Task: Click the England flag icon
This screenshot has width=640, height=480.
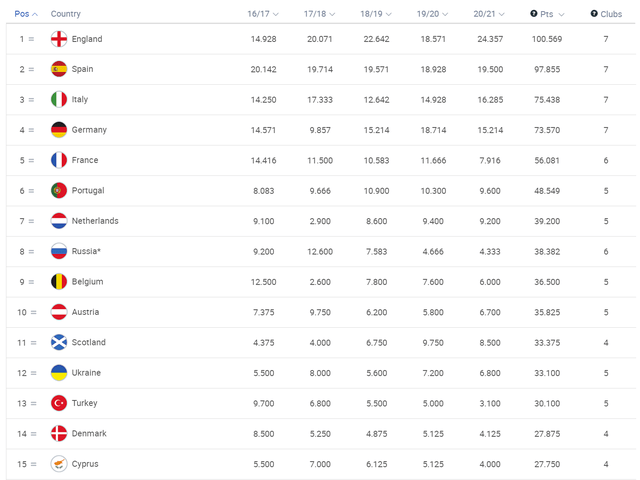Action: 59,39
